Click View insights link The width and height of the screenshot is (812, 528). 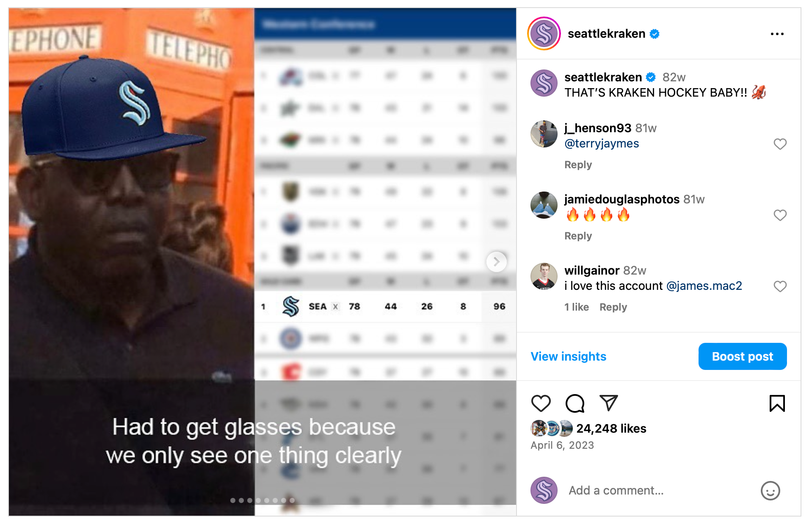(x=568, y=356)
